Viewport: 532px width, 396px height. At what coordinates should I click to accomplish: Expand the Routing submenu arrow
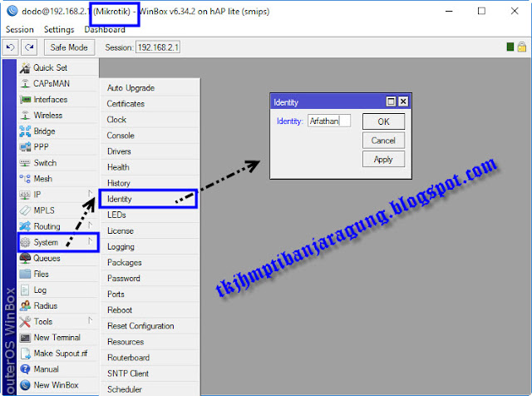click(90, 225)
